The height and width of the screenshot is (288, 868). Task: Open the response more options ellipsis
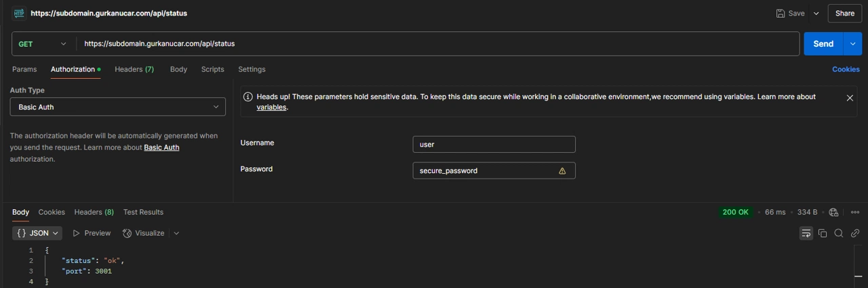855,212
